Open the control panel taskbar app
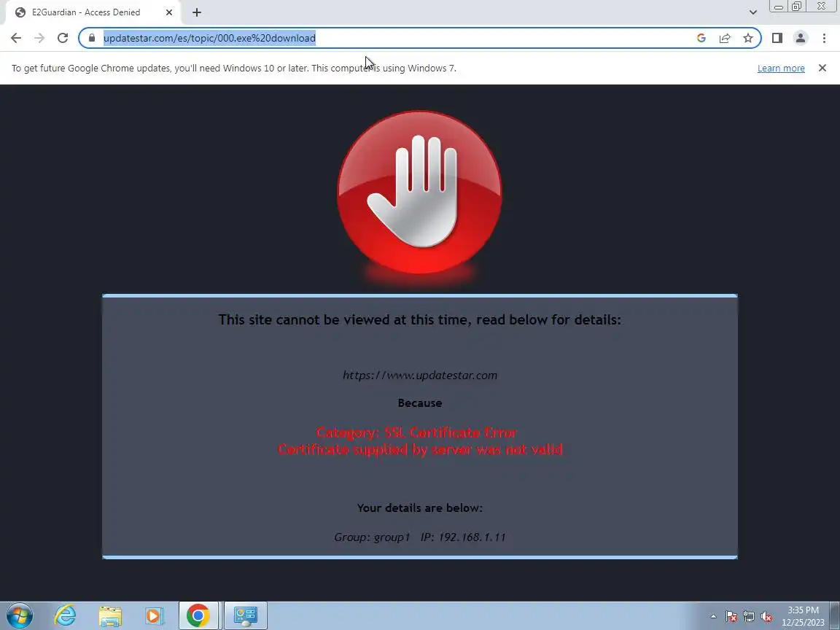The width and height of the screenshot is (840, 630). point(245,615)
